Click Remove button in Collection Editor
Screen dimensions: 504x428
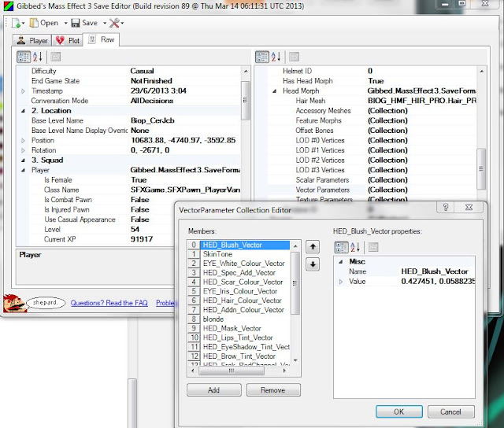[273, 390]
